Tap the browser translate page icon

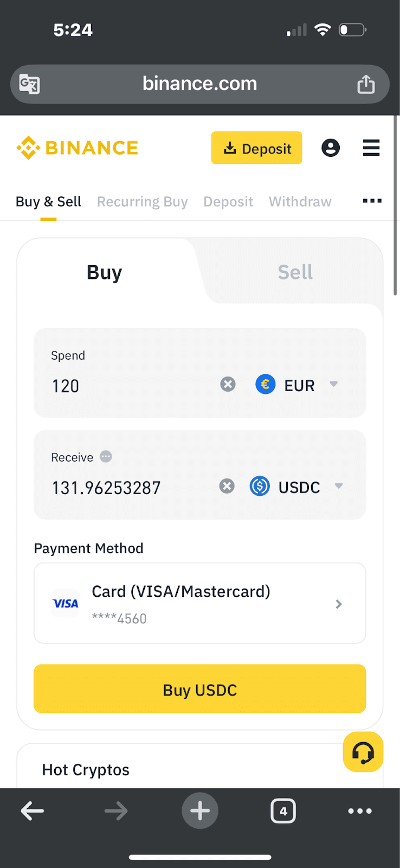tap(29, 84)
